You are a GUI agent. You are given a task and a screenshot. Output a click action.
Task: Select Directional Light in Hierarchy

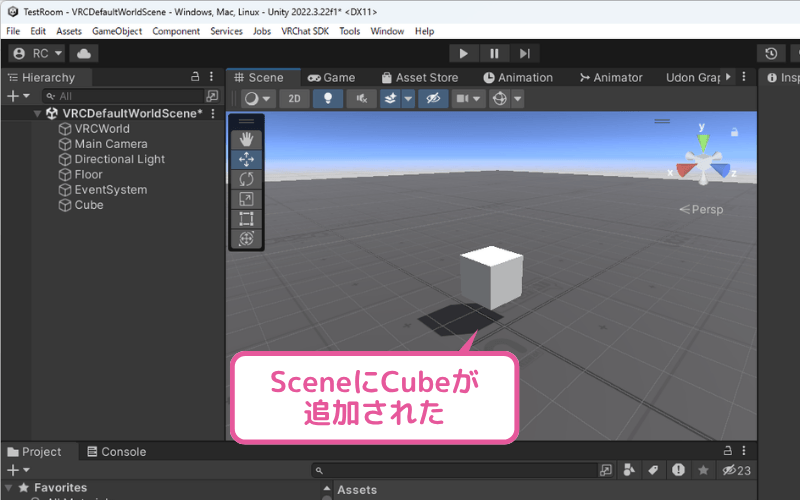[119, 159]
